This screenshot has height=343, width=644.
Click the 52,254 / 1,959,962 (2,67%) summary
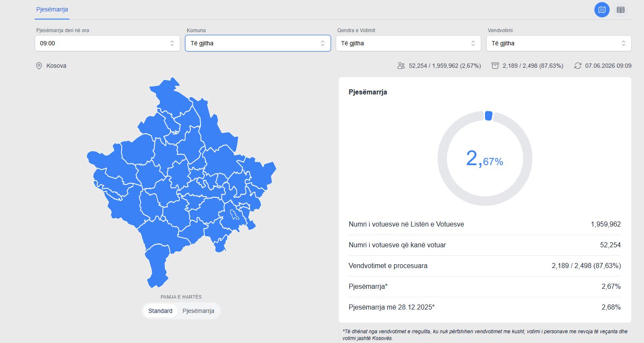click(x=445, y=66)
